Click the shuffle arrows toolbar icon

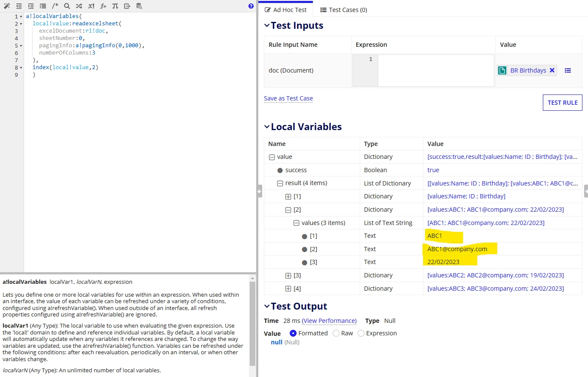[x=79, y=6]
